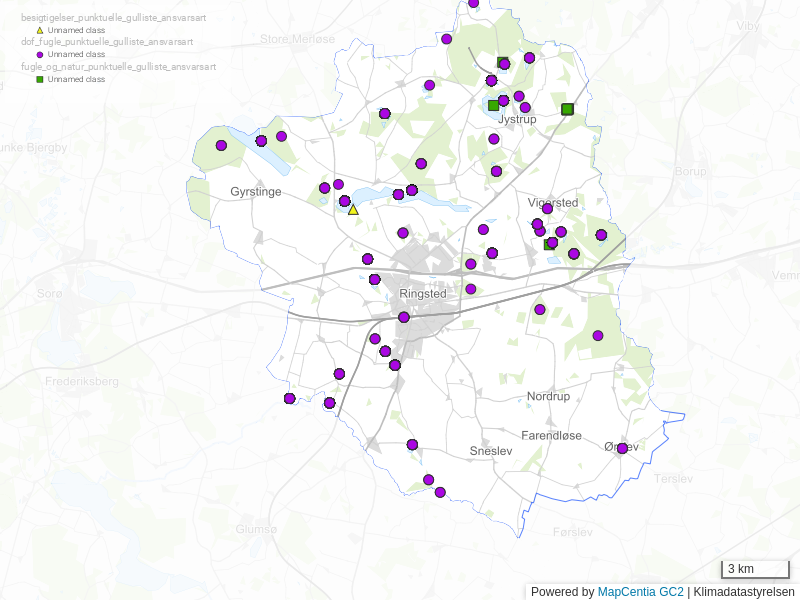This screenshot has width=800, height=600.
Task: Click the fugle_og_natur_punktuelle_gulliste_ansvarsart legend title
Action: (118, 66)
